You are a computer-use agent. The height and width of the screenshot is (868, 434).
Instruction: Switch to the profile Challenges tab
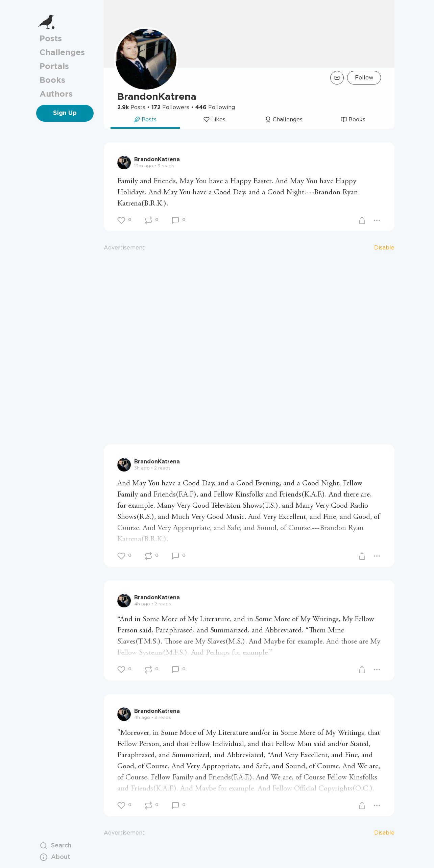coord(284,119)
